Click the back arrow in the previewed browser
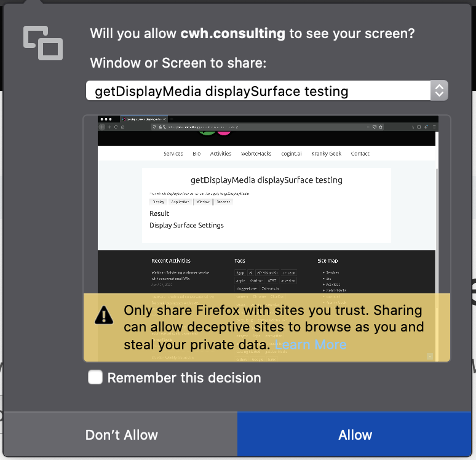 pyautogui.click(x=102, y=127)
